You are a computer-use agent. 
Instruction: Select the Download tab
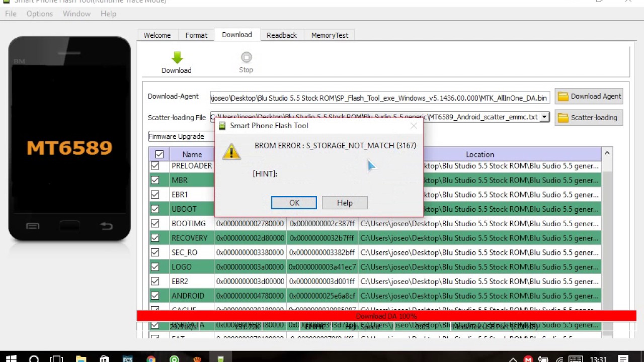pos(237,35)
